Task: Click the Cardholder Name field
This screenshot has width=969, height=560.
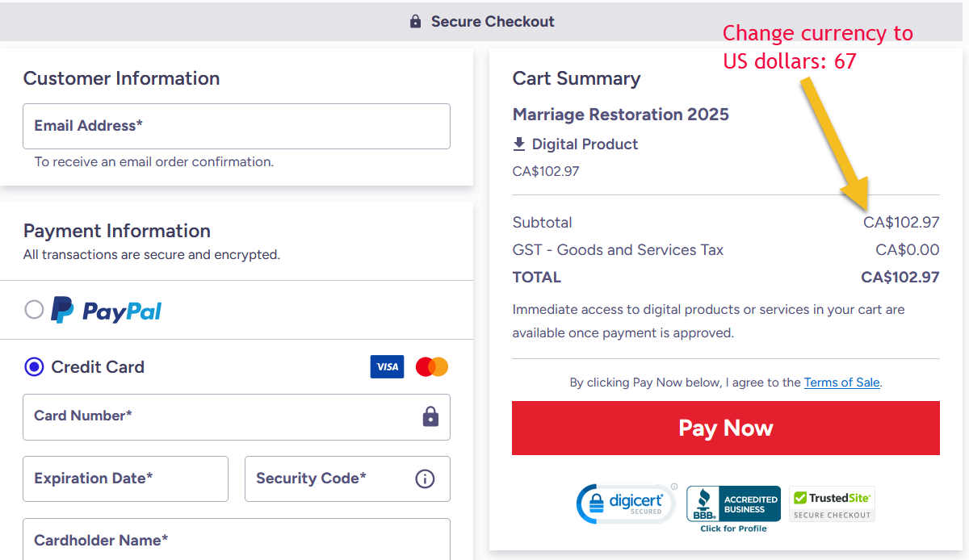Action: (236, 540)
